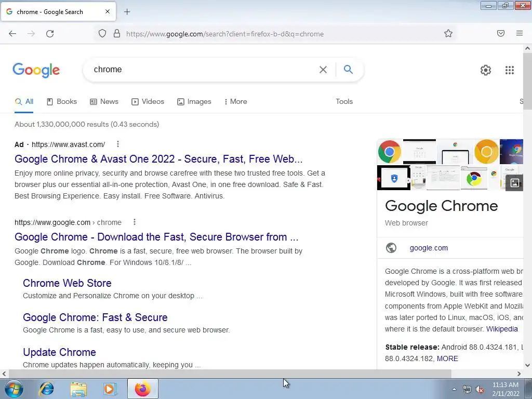Switch to the Books tab
Viewport: 532px width, 399px height.
[x=62, y=101]
